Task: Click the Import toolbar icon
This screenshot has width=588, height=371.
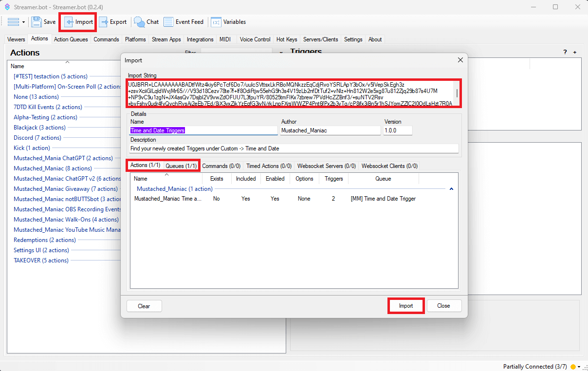Action: tap(69, 22)
